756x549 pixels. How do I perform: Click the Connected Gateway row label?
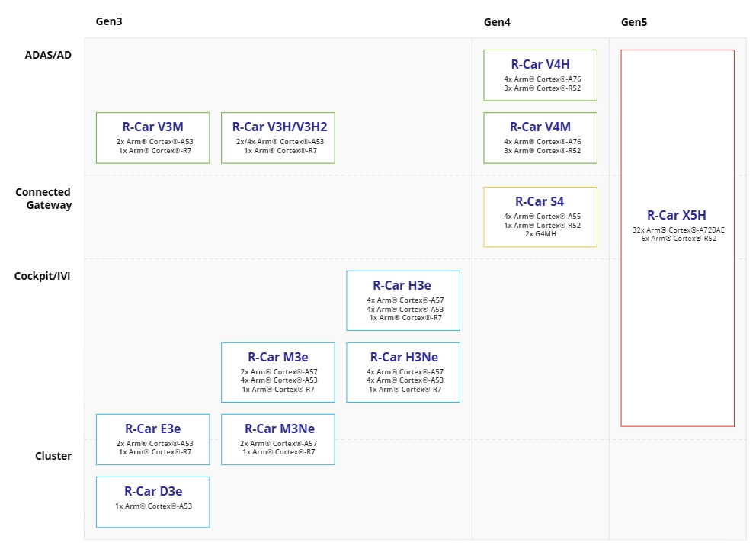(43, 198)
